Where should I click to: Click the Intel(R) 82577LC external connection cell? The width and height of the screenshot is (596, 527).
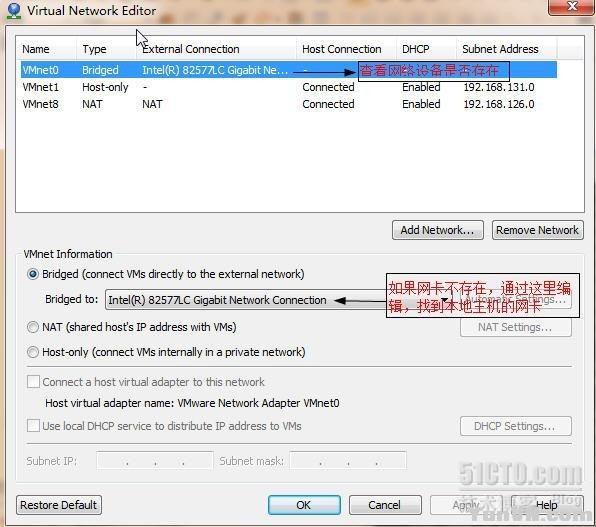pyautogui.click(x=215, y=70)
